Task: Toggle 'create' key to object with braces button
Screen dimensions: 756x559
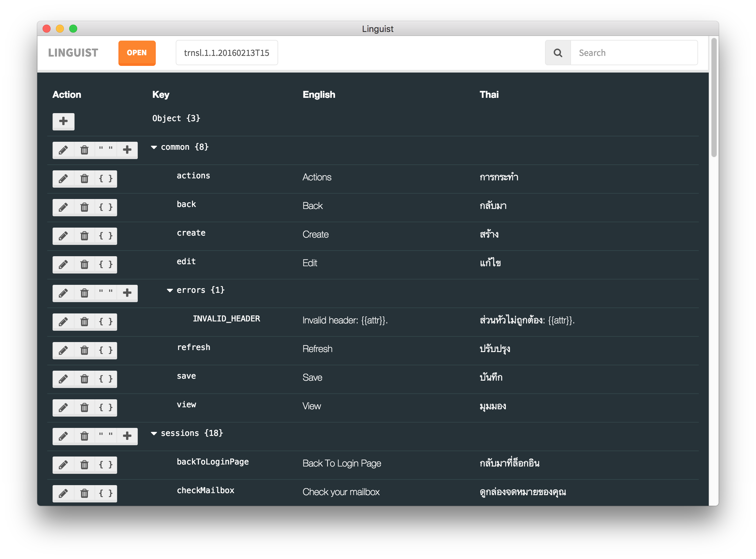Action: coord(105,236)
